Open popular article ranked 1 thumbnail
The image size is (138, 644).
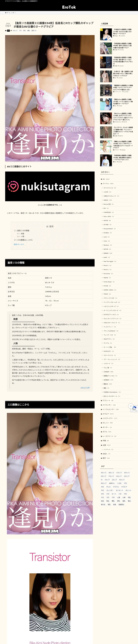pyautogui.click(x=106, y=34)
